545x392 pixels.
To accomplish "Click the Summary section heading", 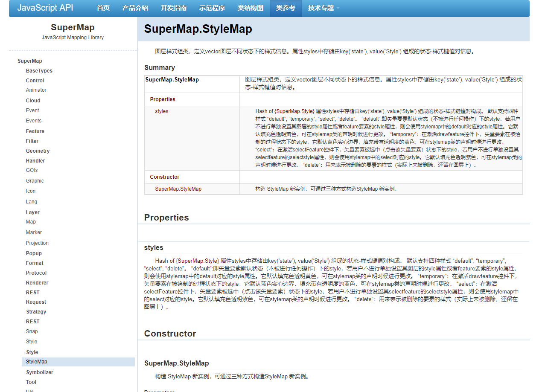I will click(x=160, y=67).
